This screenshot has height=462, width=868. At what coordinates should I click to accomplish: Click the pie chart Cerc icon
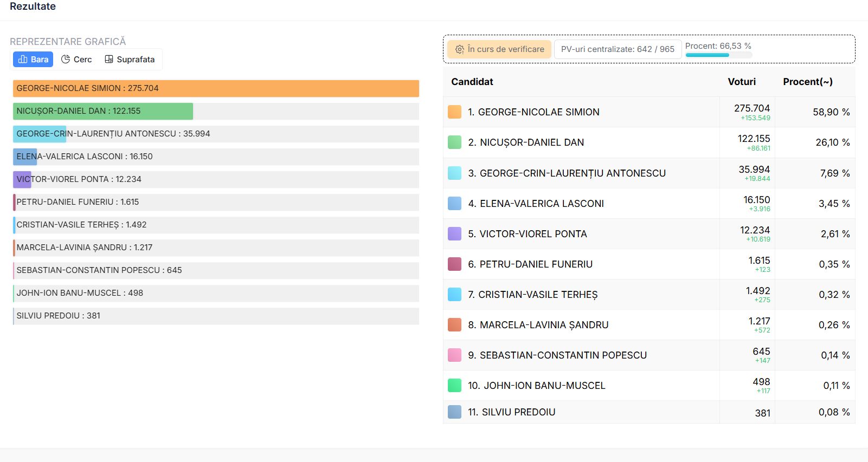coord(66,60)
